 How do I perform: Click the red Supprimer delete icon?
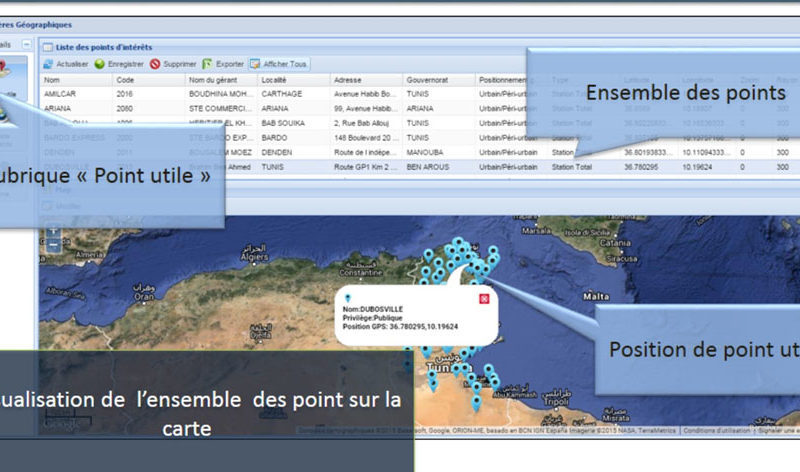pyautogui.click(x=155, y=64)
